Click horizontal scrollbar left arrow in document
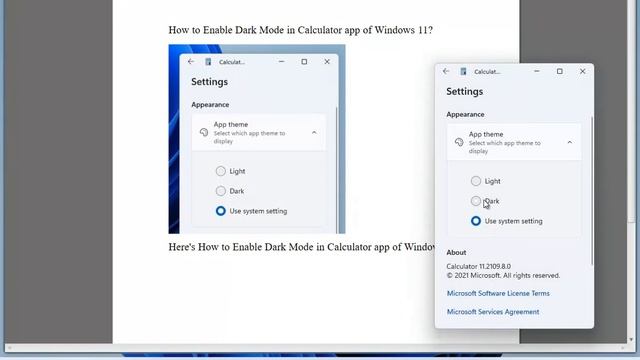 click(9, 348)
